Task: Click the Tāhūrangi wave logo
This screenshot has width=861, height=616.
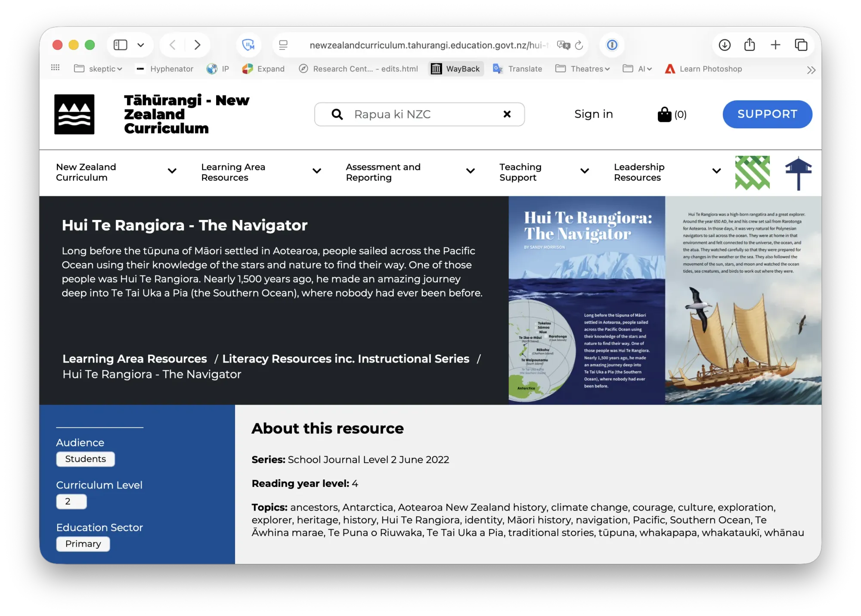Action: tap(74, 114)
